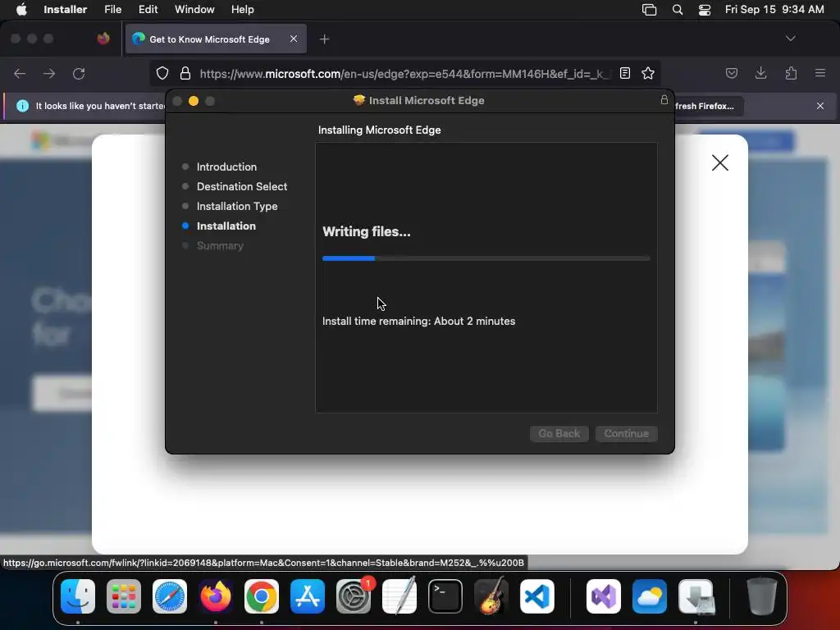Screen dimensions: 840x630
Task: Click the Stage Manager windows icon in menu bar
Action: (x=650, y=10)
